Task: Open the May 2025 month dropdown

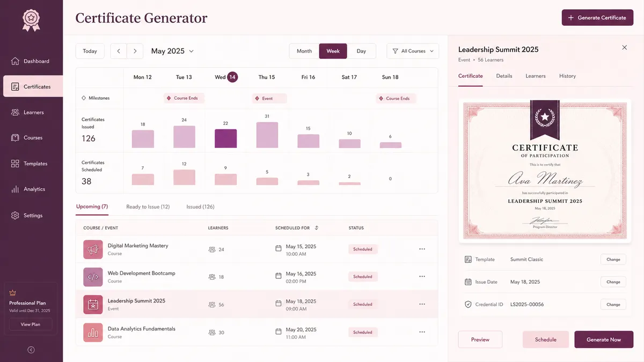Action: pos(172,51)
